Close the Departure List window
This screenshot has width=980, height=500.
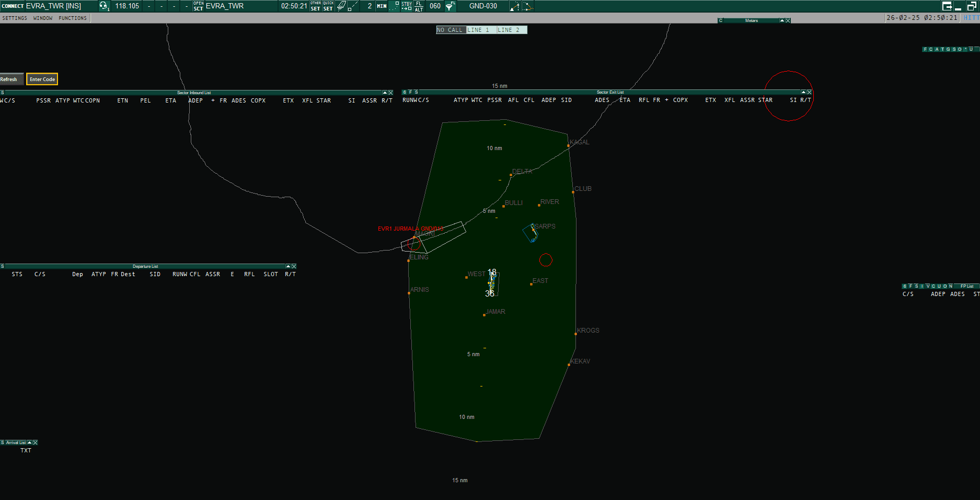(x=294, y=266)
